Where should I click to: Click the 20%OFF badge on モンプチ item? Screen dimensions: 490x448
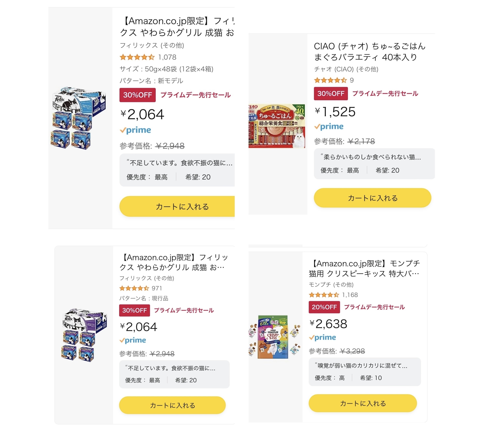[x=324, y=307]
